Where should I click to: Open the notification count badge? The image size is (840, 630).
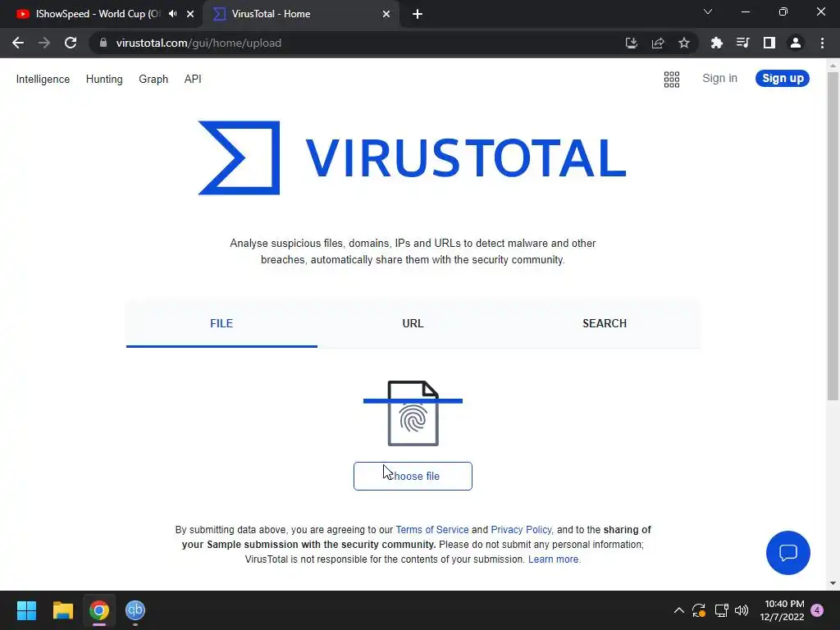(x=817, y=610)
